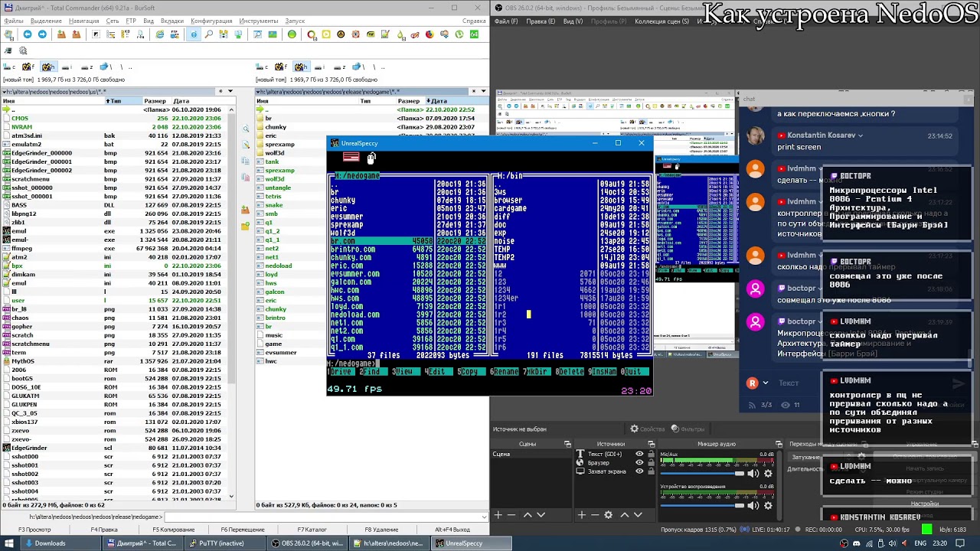The width and height of the screenshot is (980, 551).
Task: Switch left panel to drive f
Action: coord(28,67)
